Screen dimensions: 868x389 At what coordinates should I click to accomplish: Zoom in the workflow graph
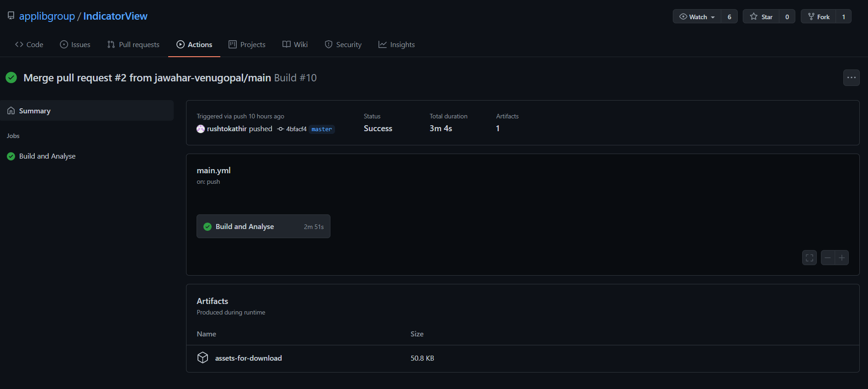(842, 258)
